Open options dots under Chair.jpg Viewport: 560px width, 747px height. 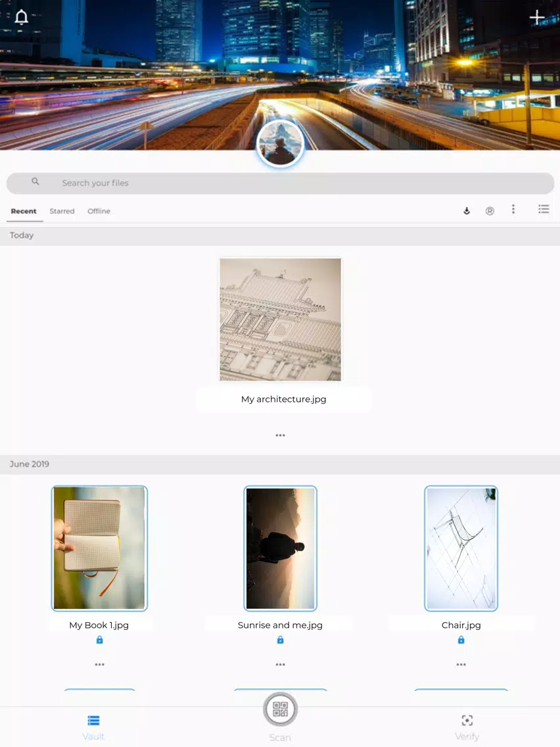[x=461, y=664]
